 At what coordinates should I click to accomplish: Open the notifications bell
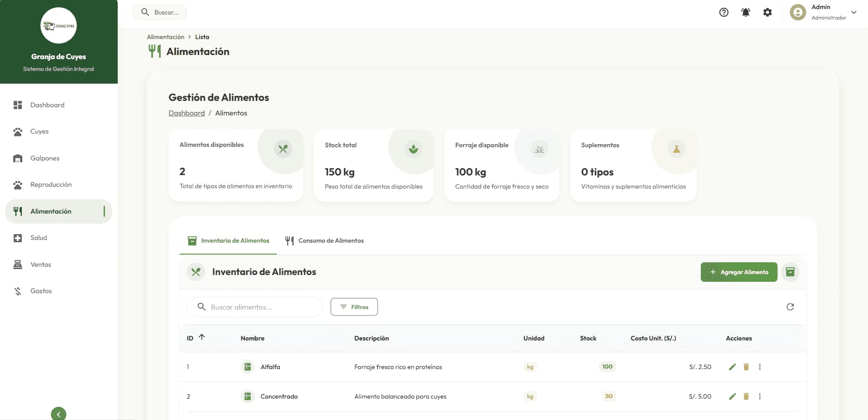point(745,12)
